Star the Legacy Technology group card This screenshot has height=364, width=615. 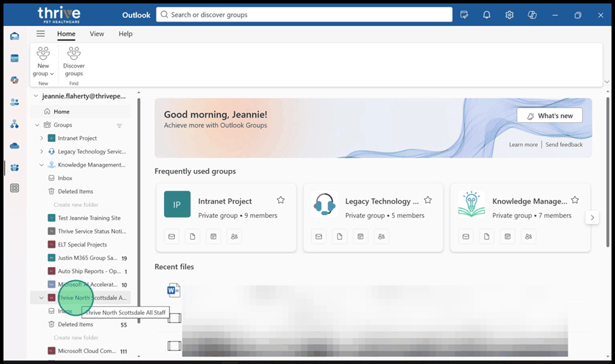pos(428,200)
